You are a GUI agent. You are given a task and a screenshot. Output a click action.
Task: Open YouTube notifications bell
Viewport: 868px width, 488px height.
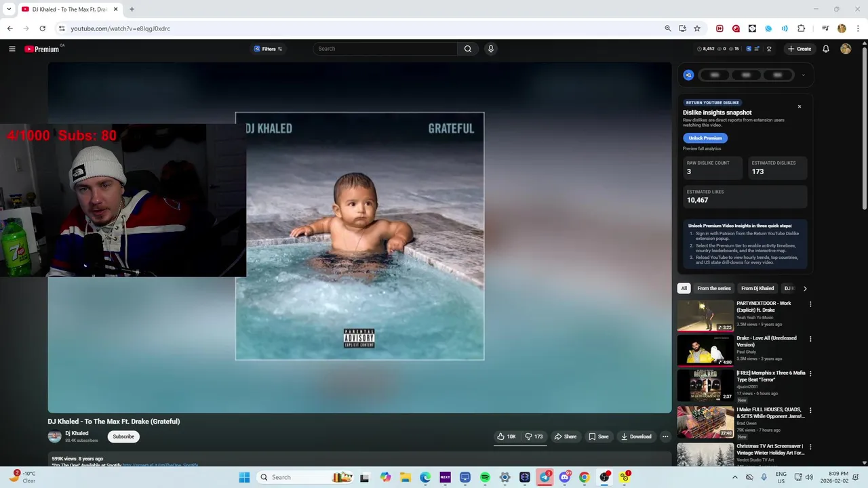(x=826, y=49)
